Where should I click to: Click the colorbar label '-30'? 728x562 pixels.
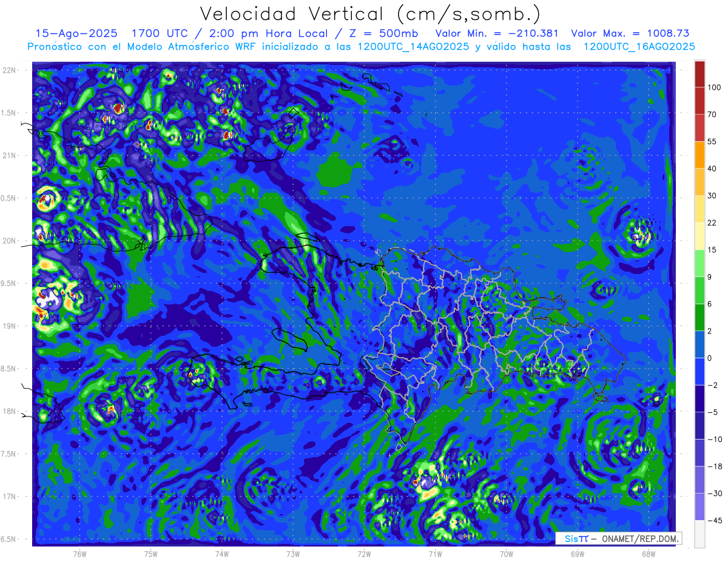tap(714, 493)
